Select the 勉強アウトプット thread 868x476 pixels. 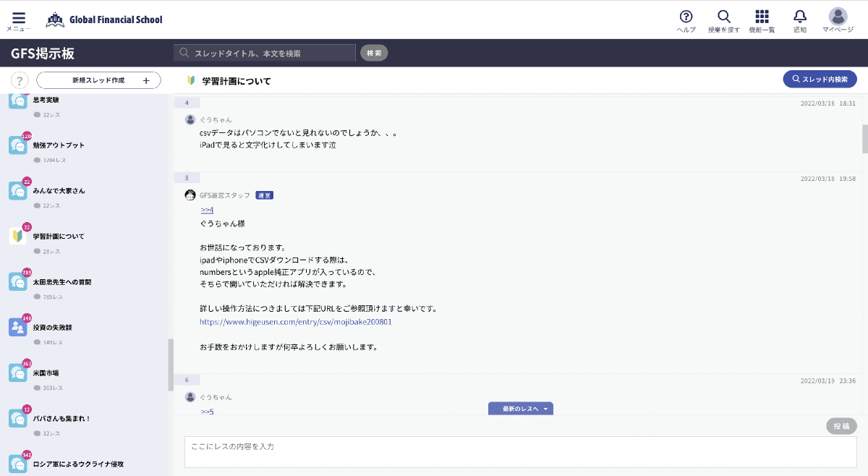(x=59, y=145)
